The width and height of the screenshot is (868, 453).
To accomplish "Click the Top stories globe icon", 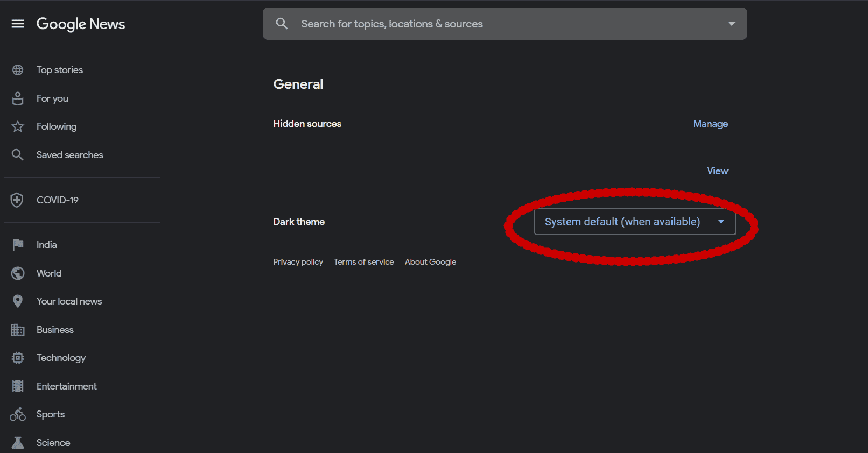I will [x=18, y=70].
